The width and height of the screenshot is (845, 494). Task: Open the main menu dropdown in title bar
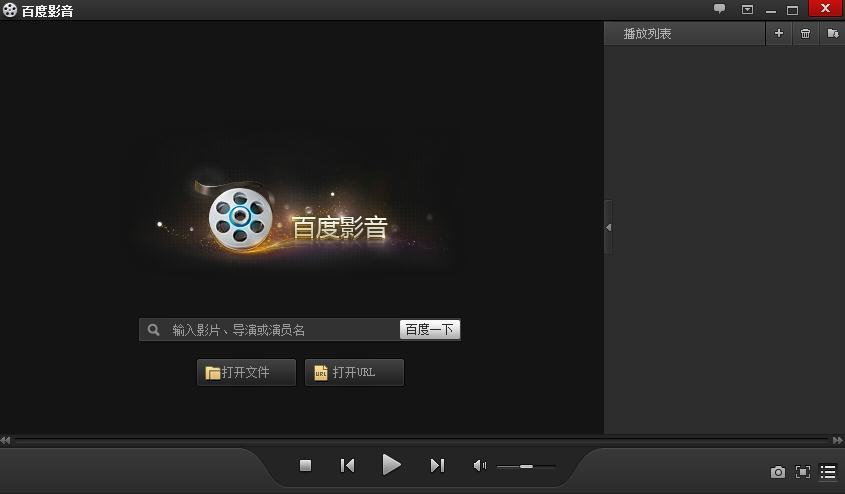tap(747, 9)
